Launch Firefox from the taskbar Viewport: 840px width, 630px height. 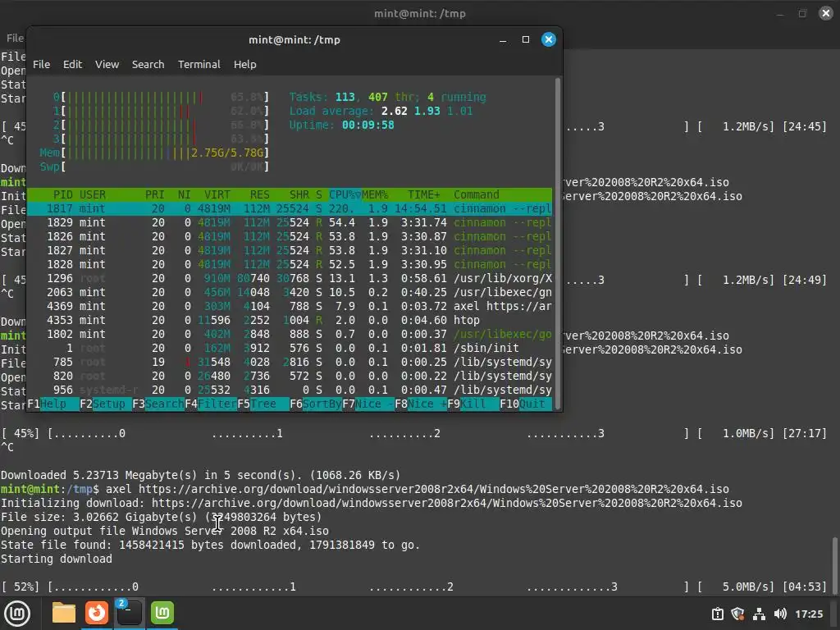click(97, 614)
